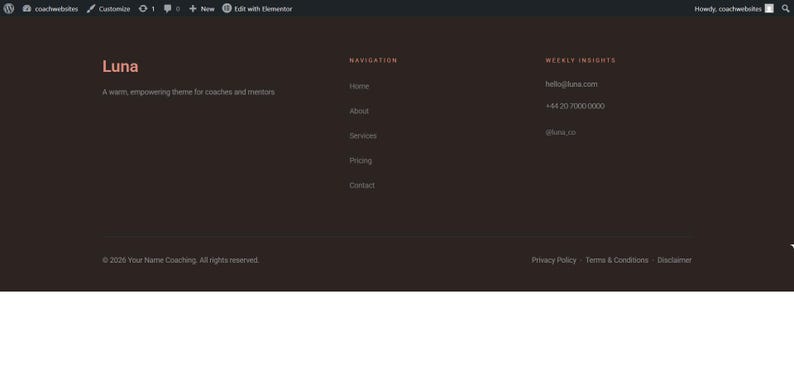The width and height of the screenshot is (794, 375).
Task: Click the +44 20 7000 0000 phone number
Action: (x=575, y=106)
